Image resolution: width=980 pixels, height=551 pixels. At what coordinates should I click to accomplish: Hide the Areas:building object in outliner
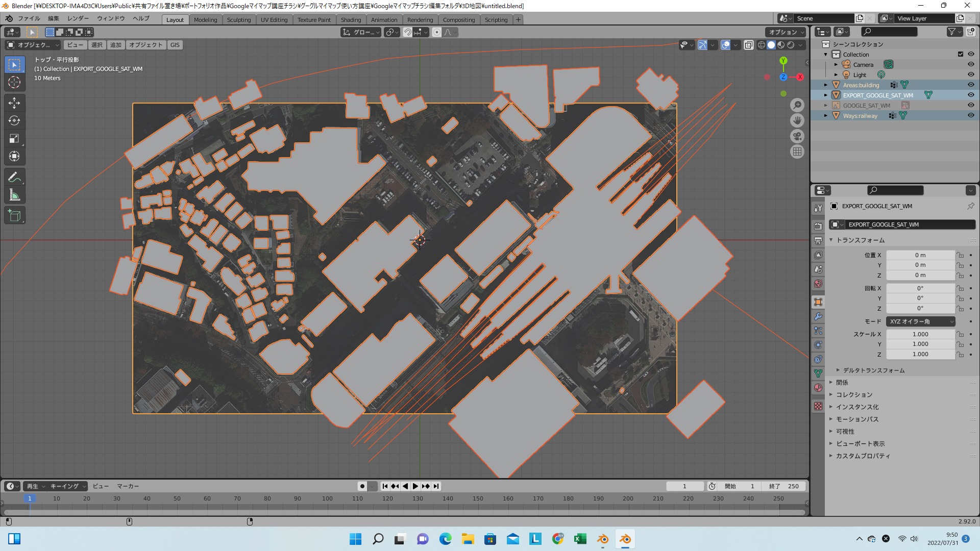tap(971, 85)
